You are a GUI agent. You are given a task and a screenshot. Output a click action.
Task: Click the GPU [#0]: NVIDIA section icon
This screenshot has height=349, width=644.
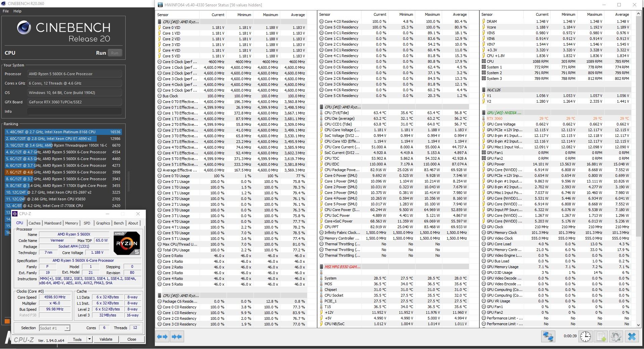coord(484,113)
